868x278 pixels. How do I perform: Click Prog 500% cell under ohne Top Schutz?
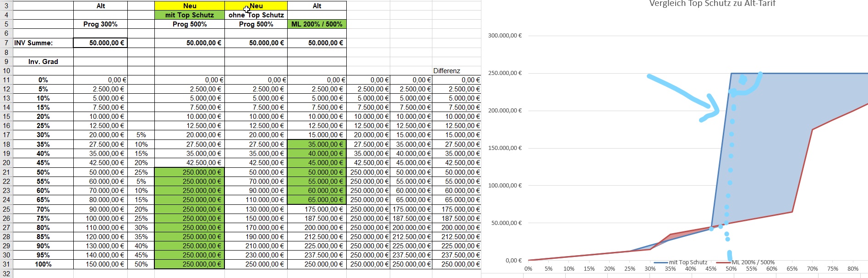coord(256,24)
